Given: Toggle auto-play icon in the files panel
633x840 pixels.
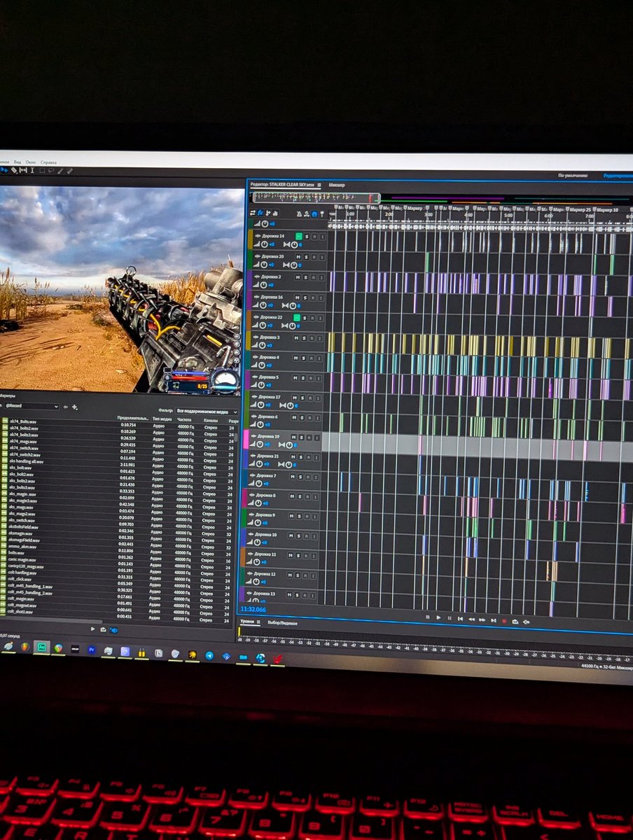Looking at the screenshot, I should coord(113,630).
